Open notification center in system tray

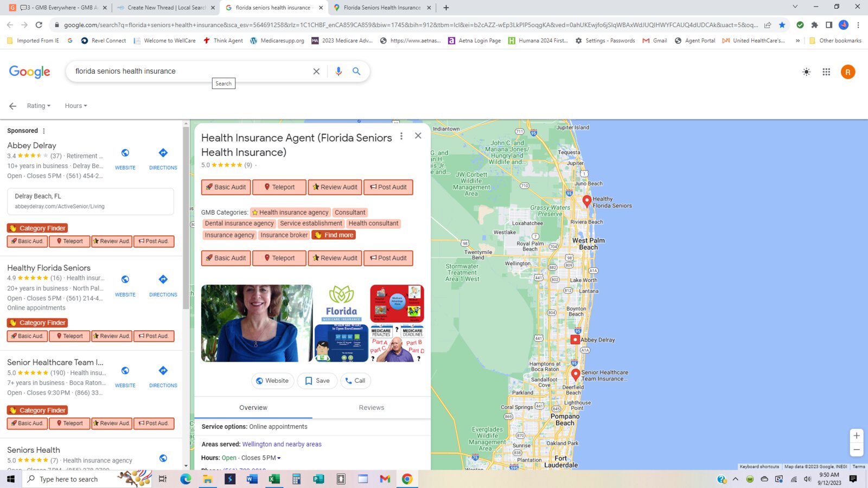[853, 479]
